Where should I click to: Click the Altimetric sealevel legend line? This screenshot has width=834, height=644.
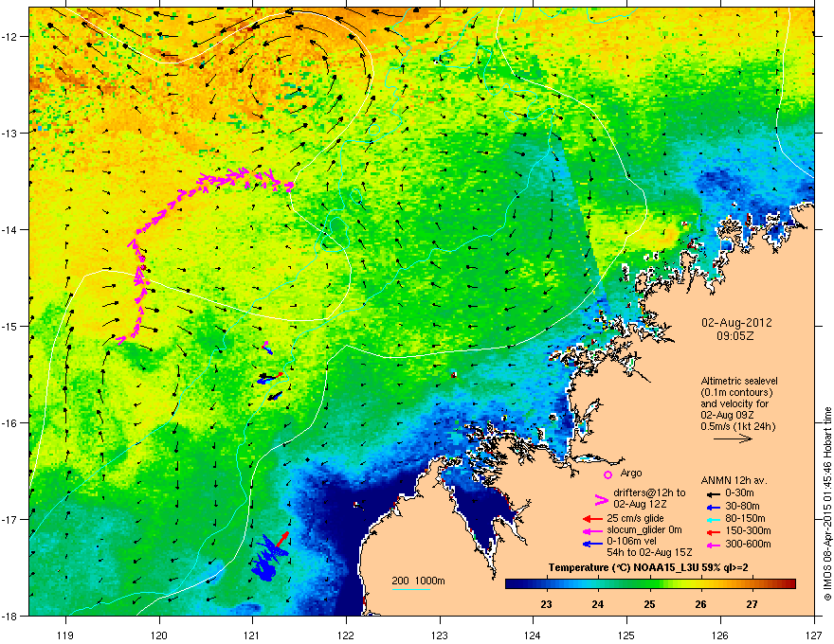pos(739,381)
